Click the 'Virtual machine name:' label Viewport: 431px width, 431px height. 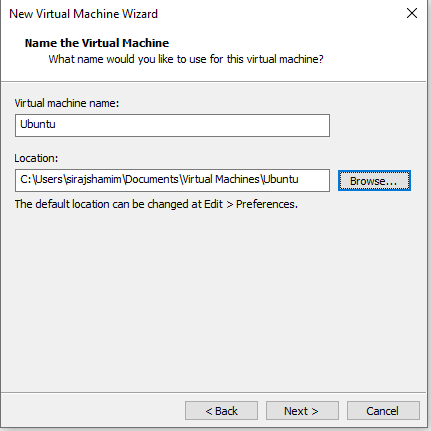pos(67,103)
